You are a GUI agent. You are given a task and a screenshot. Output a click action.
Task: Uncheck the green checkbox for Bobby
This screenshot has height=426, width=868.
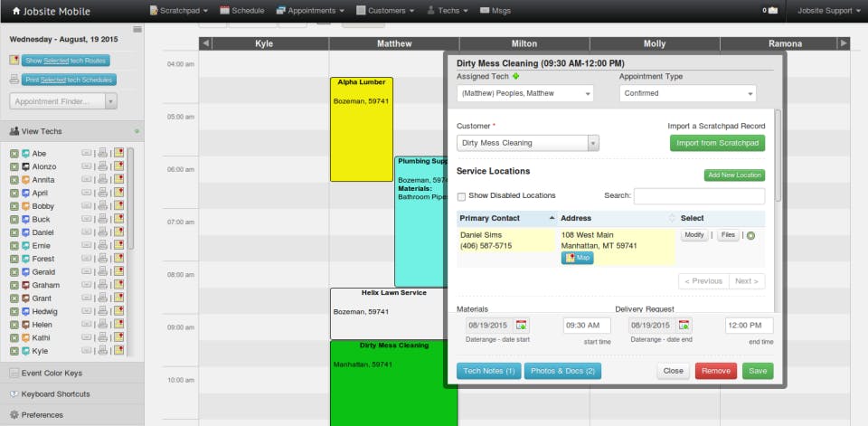tap(14, 206)
